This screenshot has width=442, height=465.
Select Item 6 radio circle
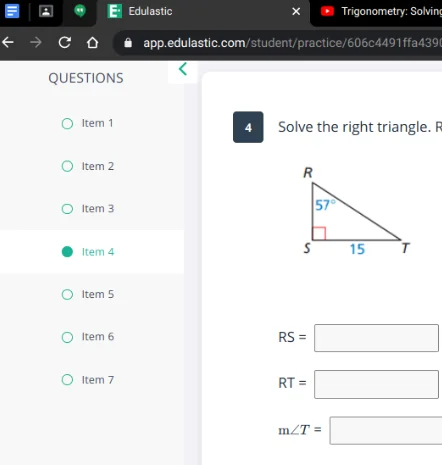point(67,337)
